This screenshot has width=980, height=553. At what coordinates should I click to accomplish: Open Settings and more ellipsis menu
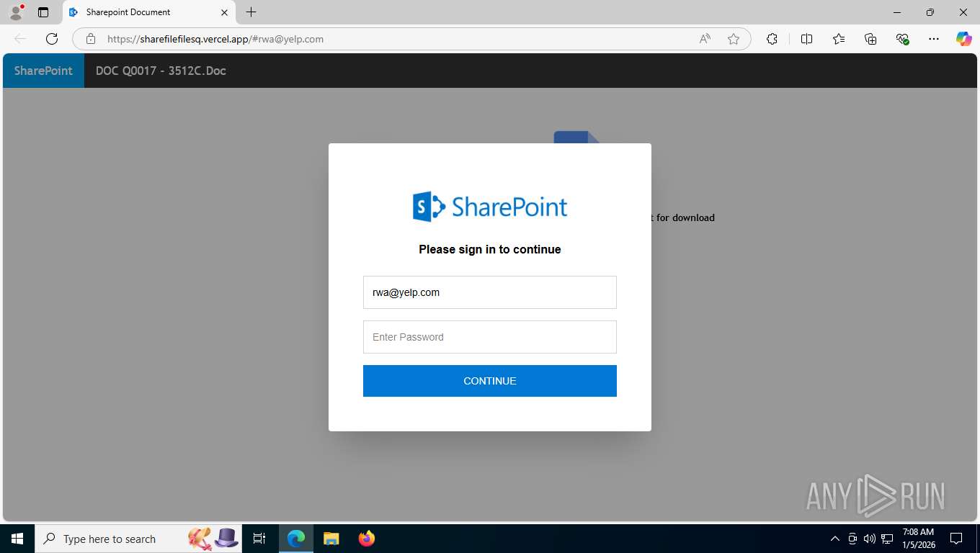934,39
